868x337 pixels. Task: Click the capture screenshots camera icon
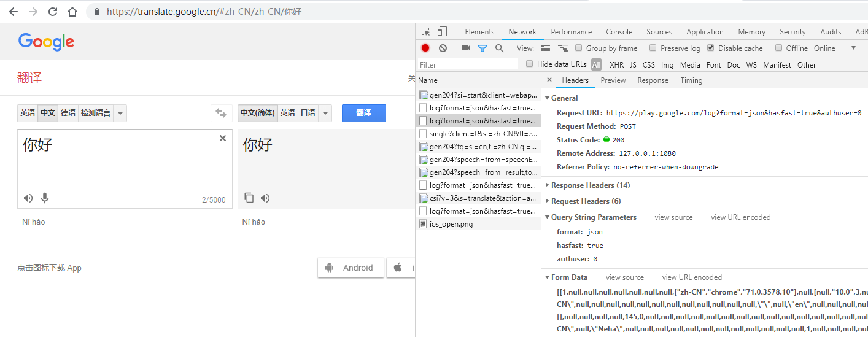point(465,48)
